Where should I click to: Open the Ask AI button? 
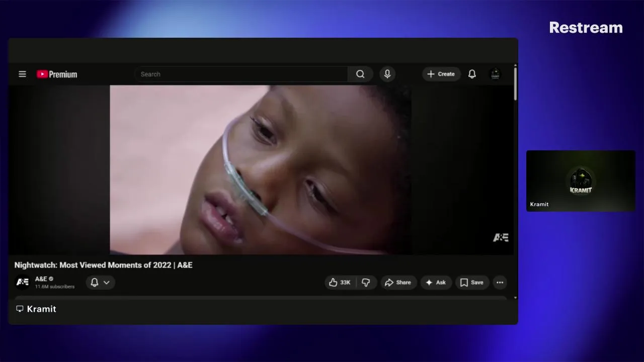[x=436, y=283]
